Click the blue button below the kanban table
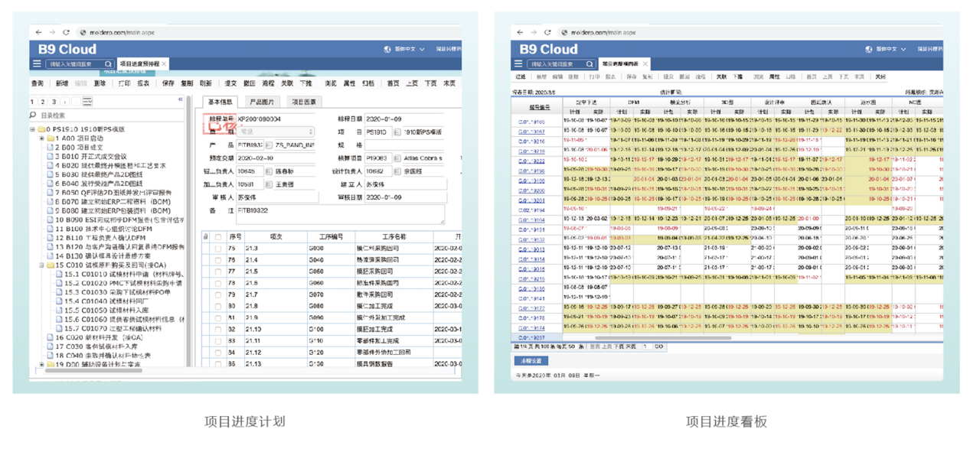Viewport: 980px width, 452px height. point(531,360)
